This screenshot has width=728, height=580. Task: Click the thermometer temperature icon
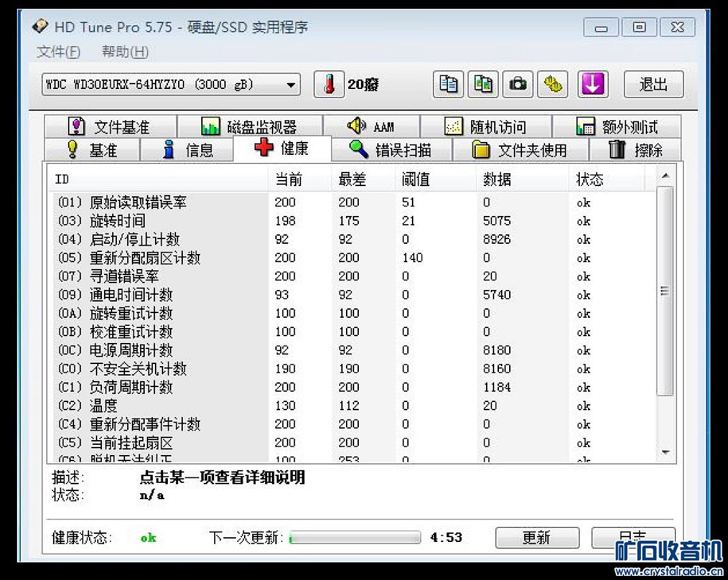[x=329, y=84]
